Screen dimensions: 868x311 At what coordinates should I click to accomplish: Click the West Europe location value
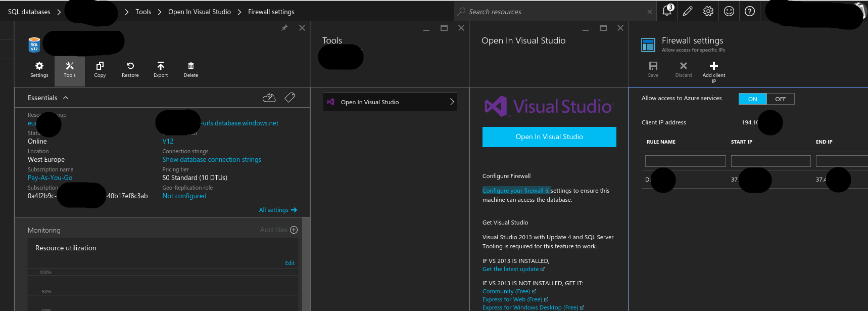(46, 159)
